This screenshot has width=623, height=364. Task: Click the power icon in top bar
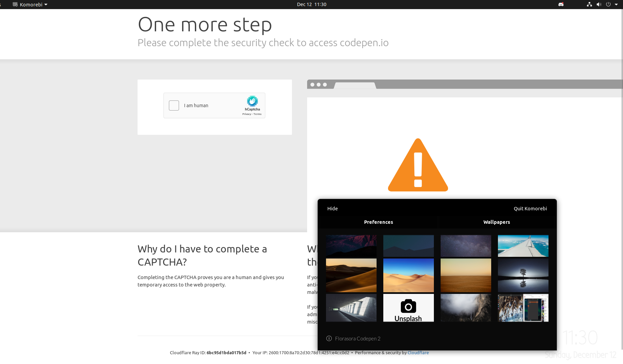point(608,4)
